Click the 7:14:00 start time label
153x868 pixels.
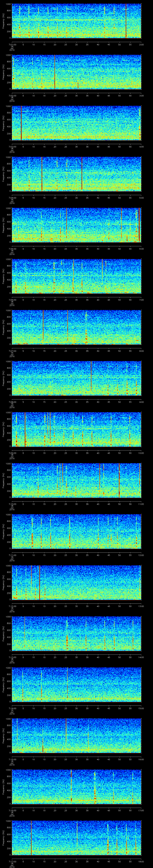(12, 708)
